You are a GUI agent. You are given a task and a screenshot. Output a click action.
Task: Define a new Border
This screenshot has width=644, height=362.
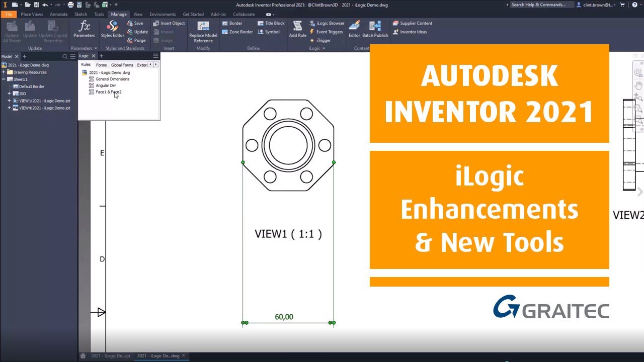(232, 23)
